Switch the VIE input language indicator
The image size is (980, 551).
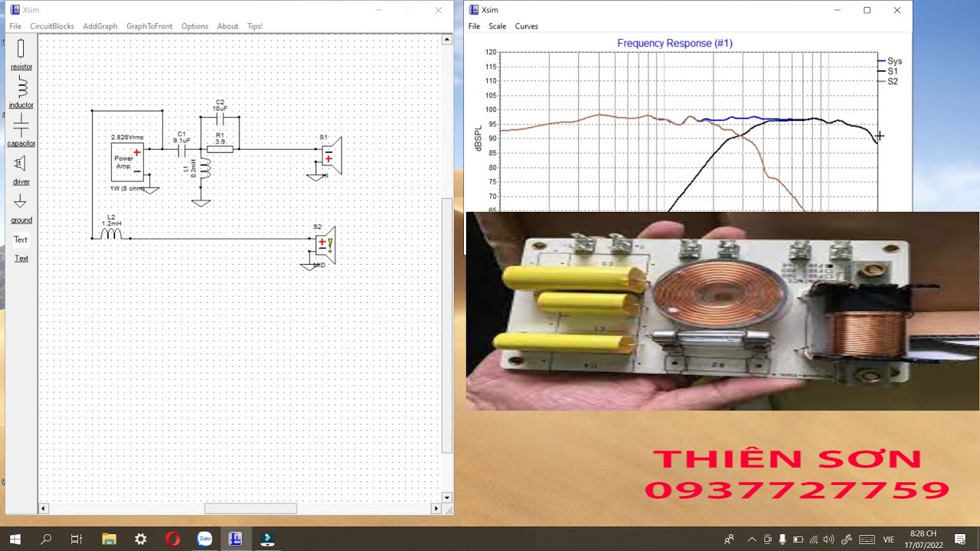pyautogui.click(x=889, y=540)
